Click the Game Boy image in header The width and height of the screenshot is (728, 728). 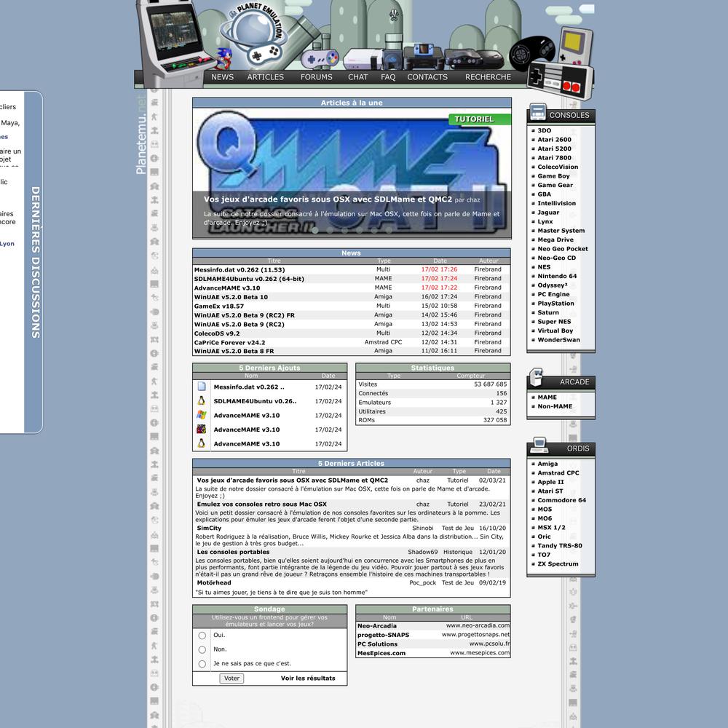[575, 45]
